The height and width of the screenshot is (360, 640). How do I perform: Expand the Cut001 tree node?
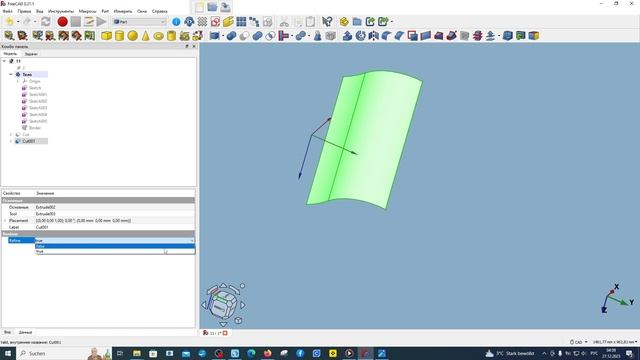11,141
